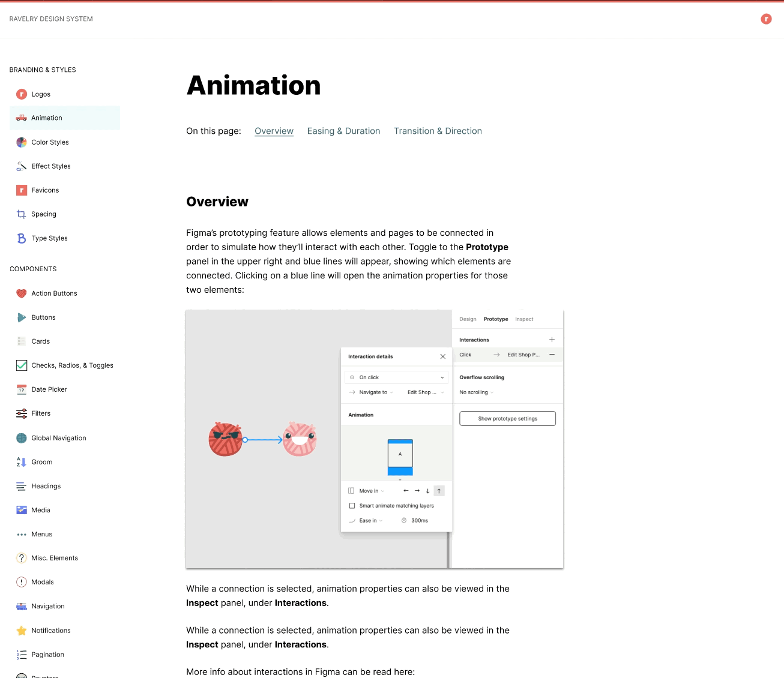Click the Global Navigation globe icon
This screenshot has height=678, width=784.
point(22,438)
